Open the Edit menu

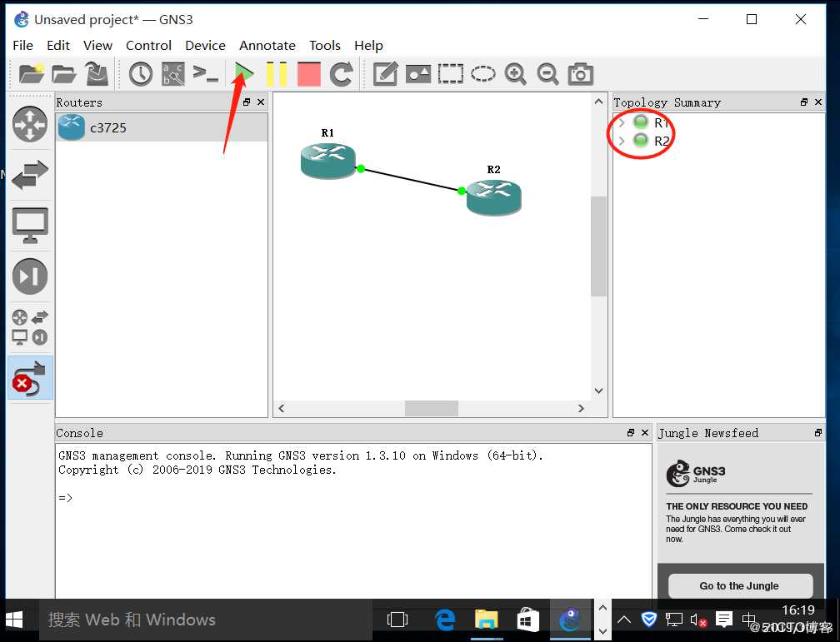point(58,46)
